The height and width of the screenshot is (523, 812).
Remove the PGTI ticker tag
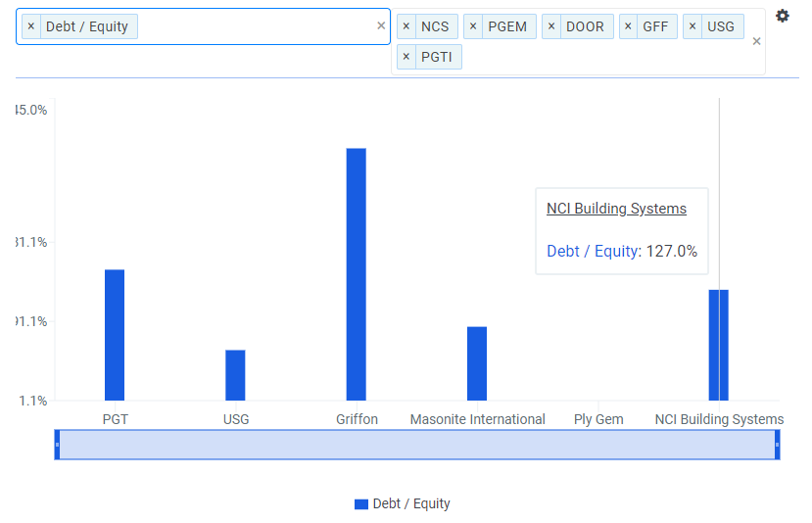point(406,57)
